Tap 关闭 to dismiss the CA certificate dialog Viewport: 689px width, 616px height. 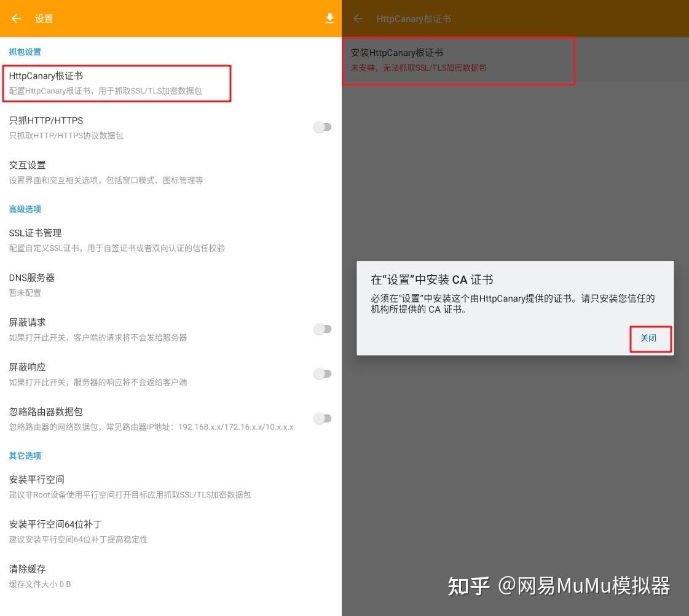pyautogui.click(x=650, y=338)
